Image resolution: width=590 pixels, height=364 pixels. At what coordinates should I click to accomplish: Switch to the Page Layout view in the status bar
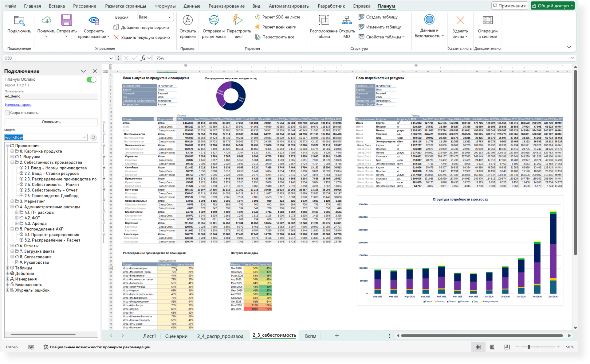tap(493, 347)
